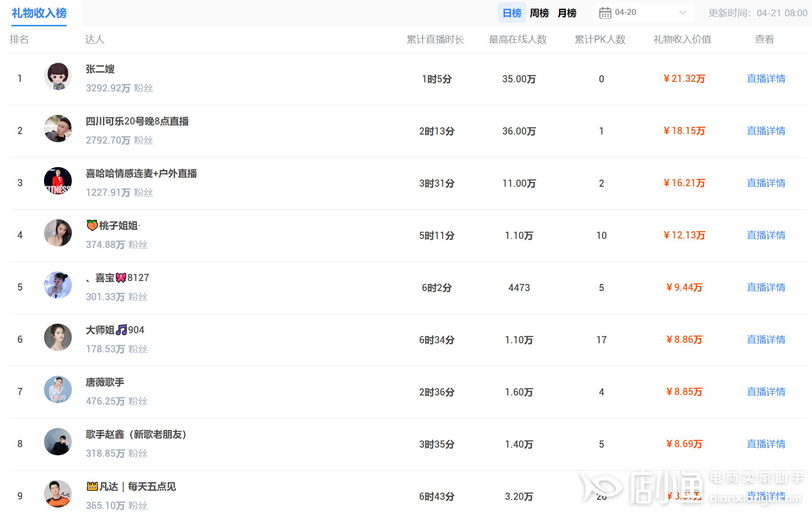View 直播详情 for 桃子姐姐
Viewport: 812px width, 519px height.
pos(766,235)
